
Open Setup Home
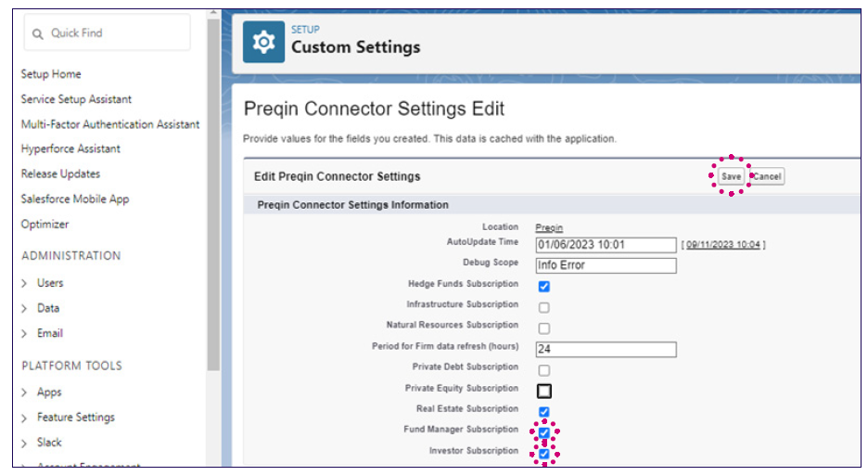pos(51,73)
